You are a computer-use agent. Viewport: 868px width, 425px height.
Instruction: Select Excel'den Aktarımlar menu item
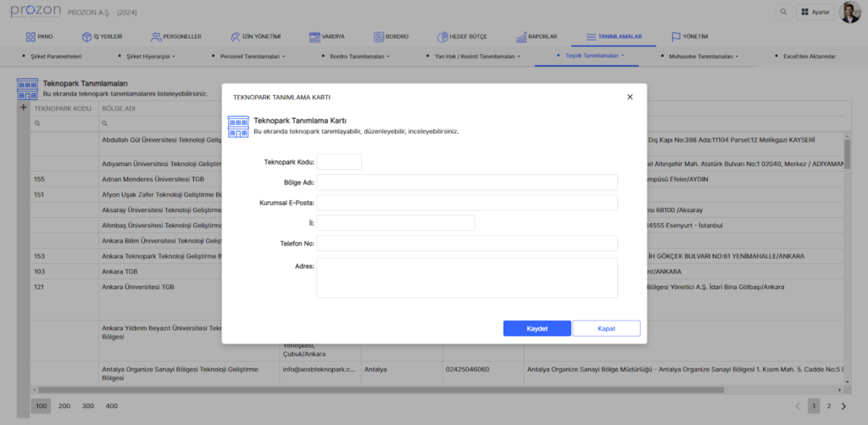[x=804, y=56]
